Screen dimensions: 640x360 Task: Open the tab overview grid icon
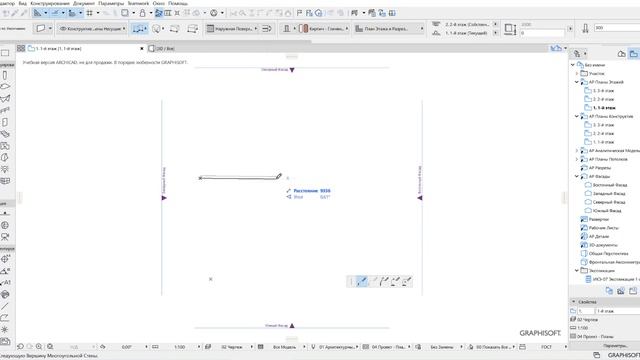click(x=21, y=48)
